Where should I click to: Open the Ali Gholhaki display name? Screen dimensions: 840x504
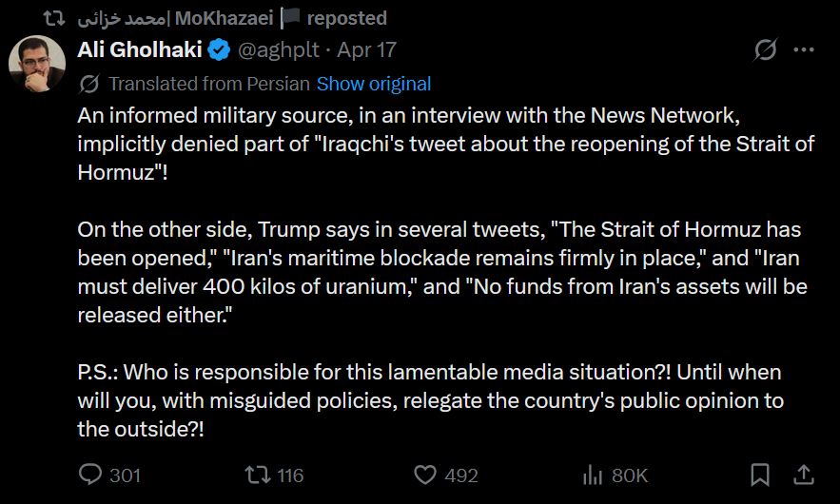[140, 49]
